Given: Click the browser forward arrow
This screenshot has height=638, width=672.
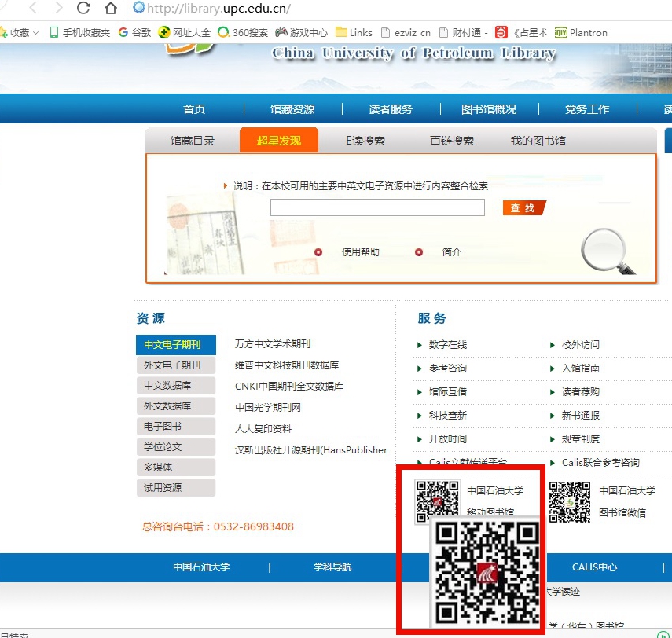Looking at the screenshot, I should [x=59, y=8].
